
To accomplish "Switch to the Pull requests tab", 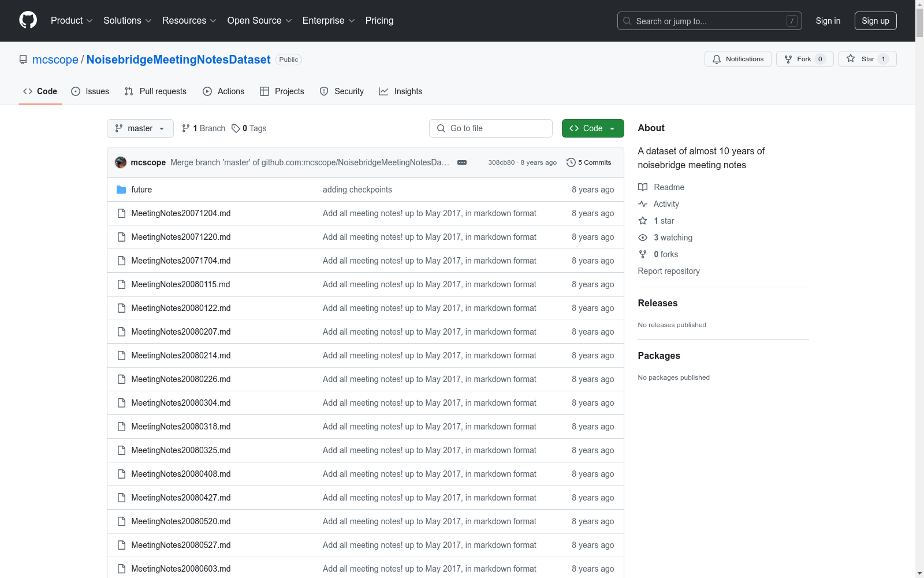I will click(x=155, y=91).
